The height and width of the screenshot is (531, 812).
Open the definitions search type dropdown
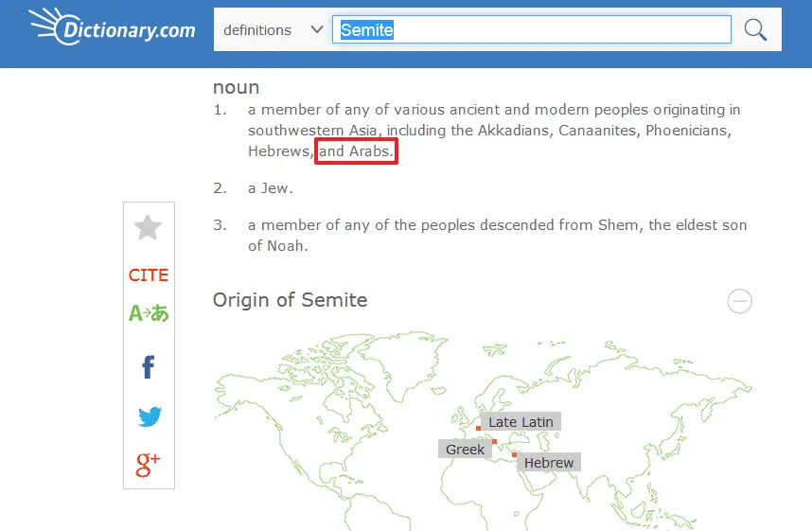(x=273, y=30)
